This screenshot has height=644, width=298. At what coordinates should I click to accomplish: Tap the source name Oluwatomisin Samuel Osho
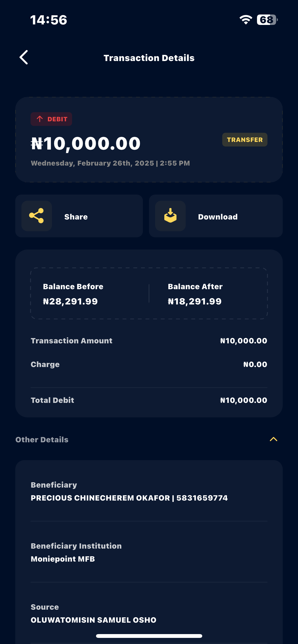[x=93, y=620]
